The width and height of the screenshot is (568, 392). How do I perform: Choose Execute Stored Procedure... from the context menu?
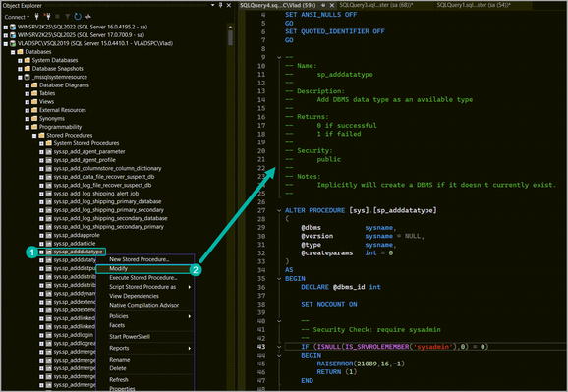pyautogui.click(x=144, y=278)
